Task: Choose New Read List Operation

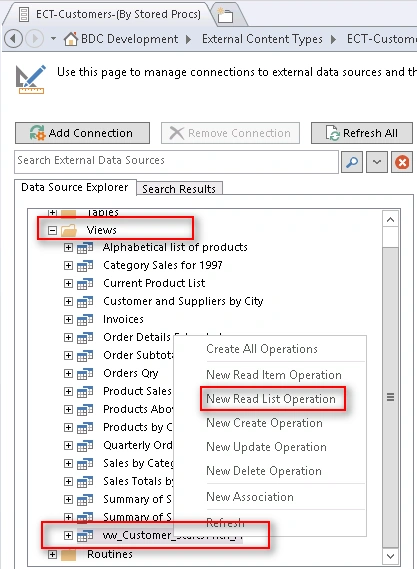Action: pyautogui.click(x=271, y=399)
